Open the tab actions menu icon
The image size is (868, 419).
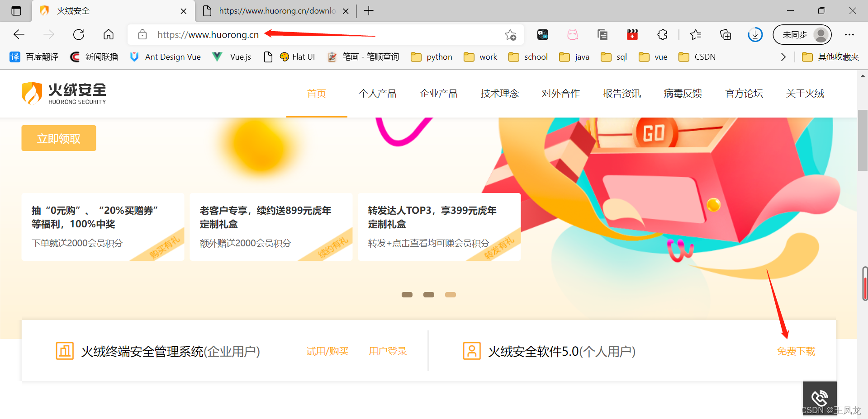16,11
